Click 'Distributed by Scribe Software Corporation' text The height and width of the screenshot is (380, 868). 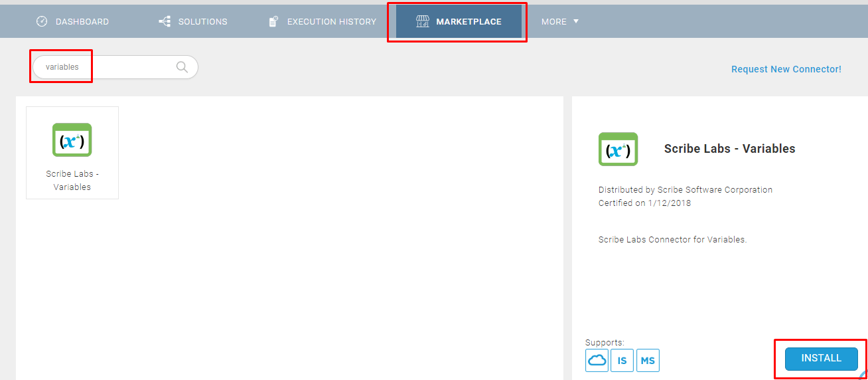(686, 190)
